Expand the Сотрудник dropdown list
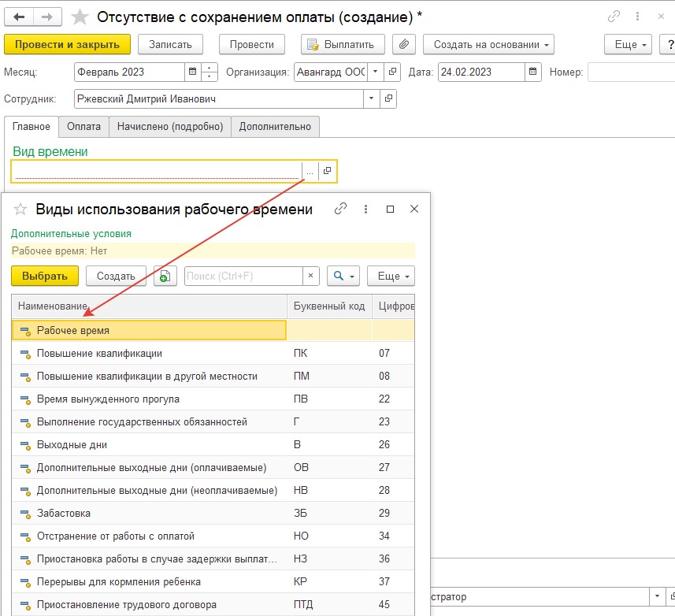675x616 pixels. point(371,98)
